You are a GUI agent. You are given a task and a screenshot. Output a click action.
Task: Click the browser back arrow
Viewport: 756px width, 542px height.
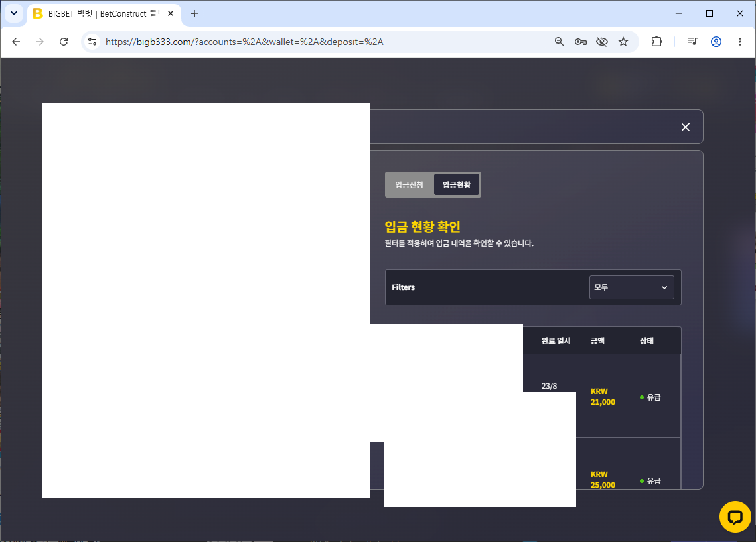pos(16,42)
